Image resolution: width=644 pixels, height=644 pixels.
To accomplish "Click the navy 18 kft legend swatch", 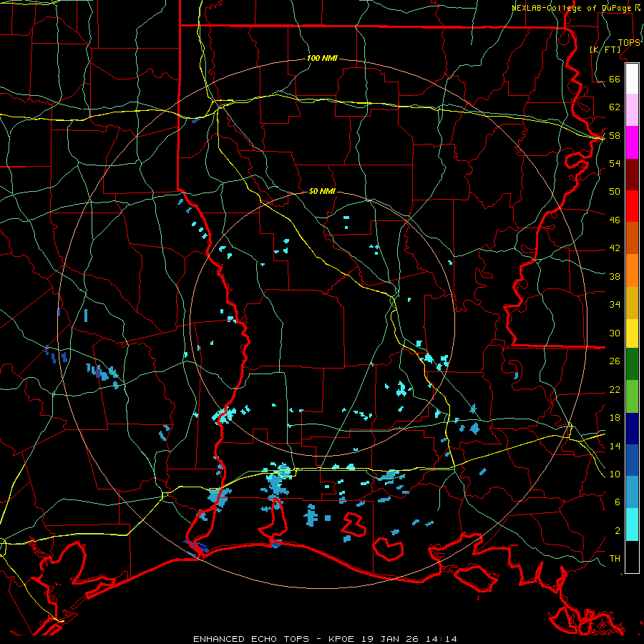I will click(632, 429).
